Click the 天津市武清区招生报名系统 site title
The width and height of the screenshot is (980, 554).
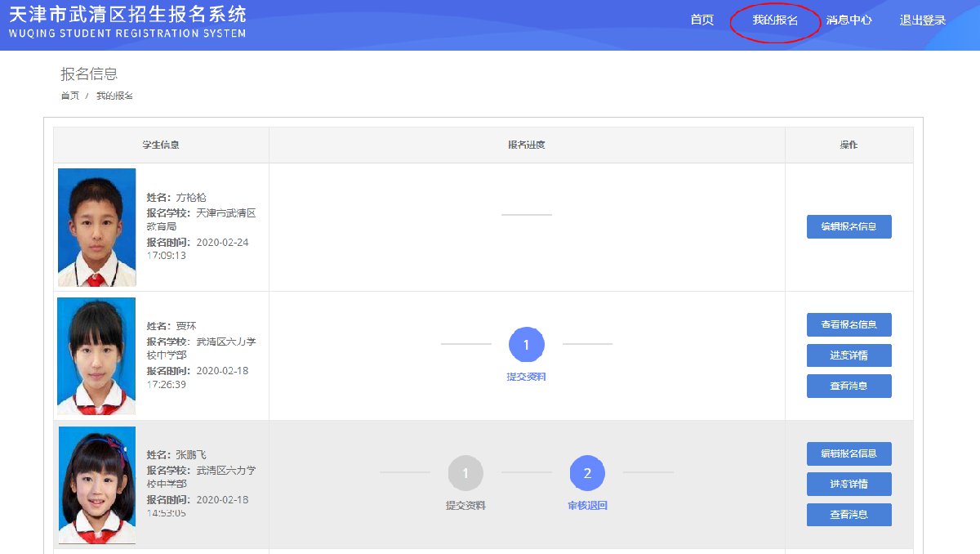coord(127,16)
